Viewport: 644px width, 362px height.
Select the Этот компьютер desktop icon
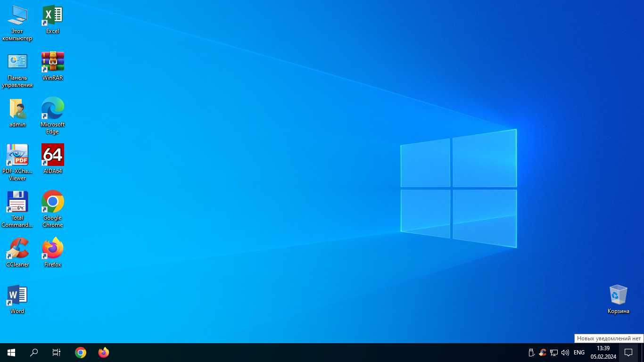click(x=17, y=23)
